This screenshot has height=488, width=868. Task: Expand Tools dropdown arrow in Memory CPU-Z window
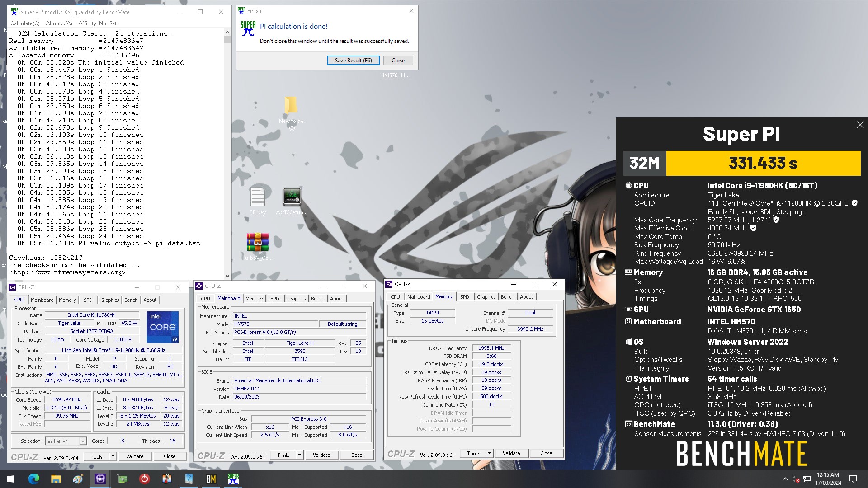click(x=489, y=453)
